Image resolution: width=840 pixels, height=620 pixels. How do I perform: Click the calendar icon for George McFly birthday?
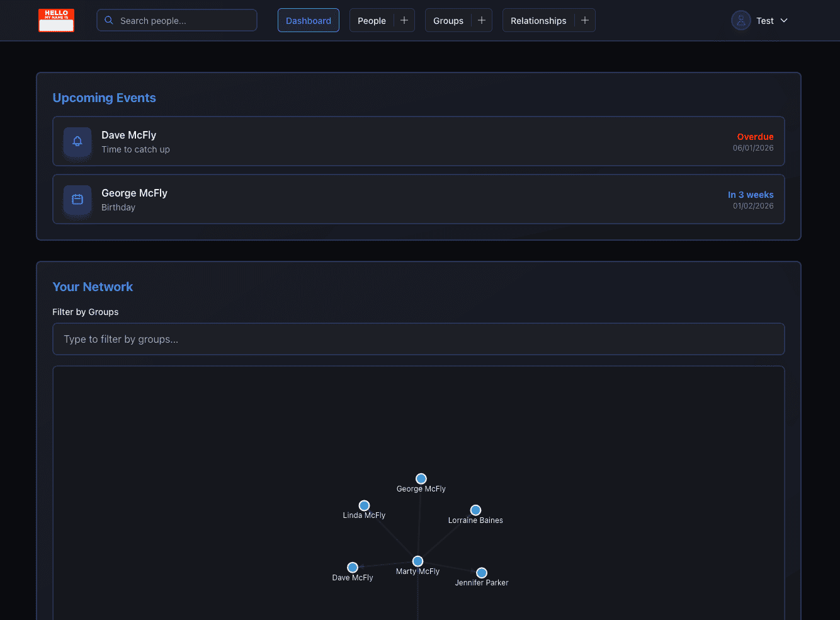[x=77, y=199]
